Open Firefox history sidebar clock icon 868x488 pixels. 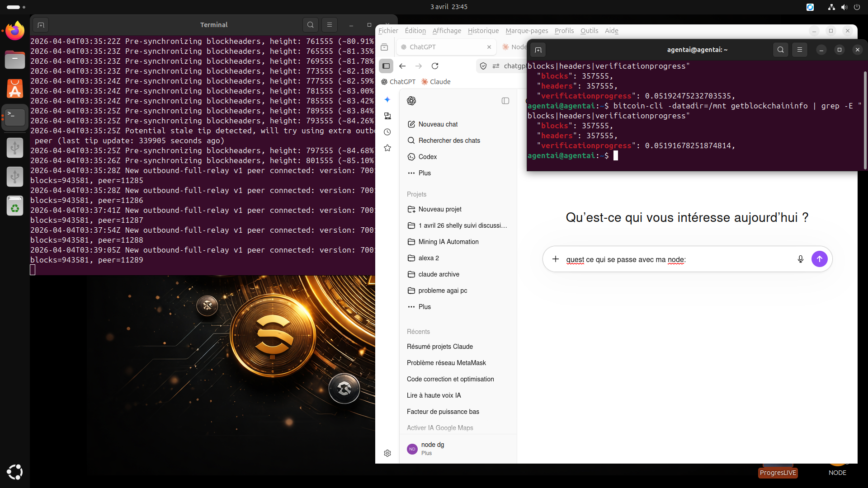(x=387, y=132)
